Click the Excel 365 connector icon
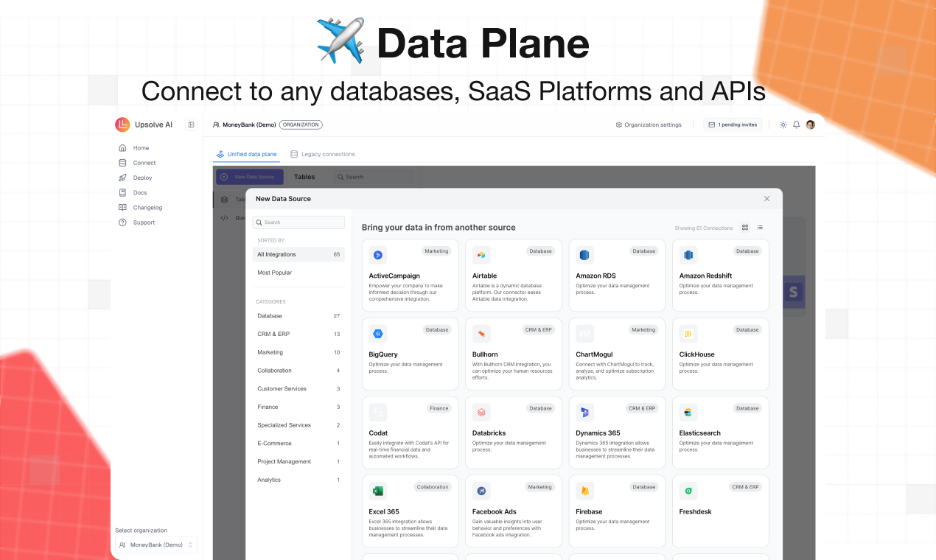Viewport: 936px width, 560px height. coord(378,491)
